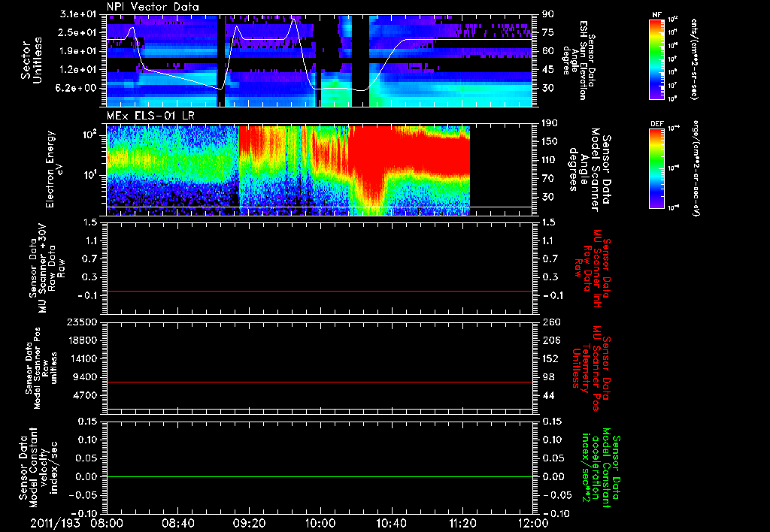Click the DEF label above color bar
This screenshot has height=532, width=770.
pos(657,124)
